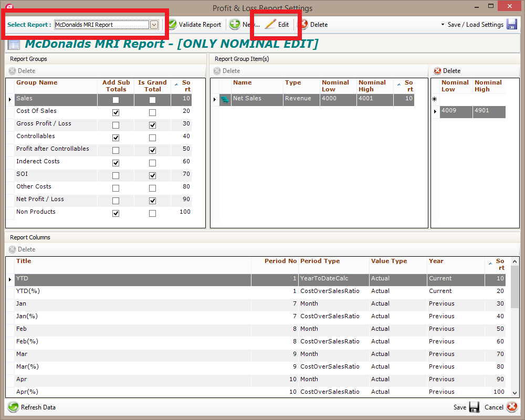Screen dimensions: 525x420
Task: Click the red Delete icon above Nominal ranges
Action: tap(437, 71)
